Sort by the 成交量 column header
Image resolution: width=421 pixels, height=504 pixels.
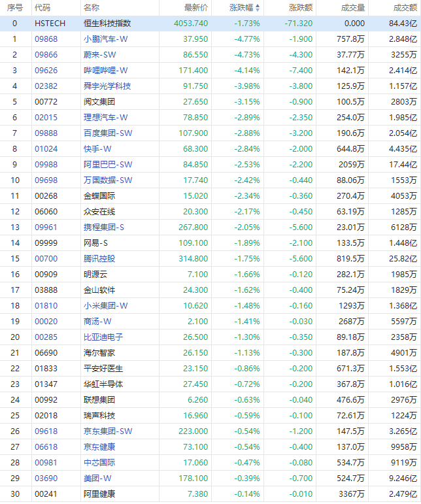(353, 8)
